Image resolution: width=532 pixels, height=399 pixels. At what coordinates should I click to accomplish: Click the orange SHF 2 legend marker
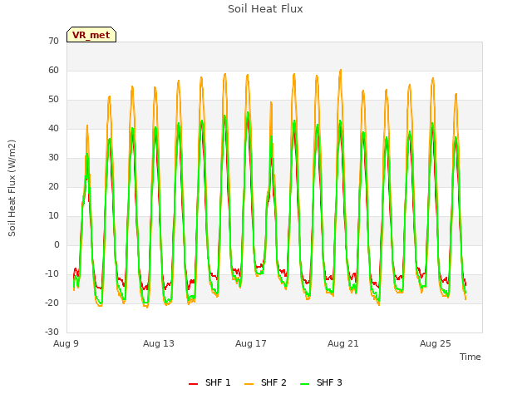tap(249, 384)
